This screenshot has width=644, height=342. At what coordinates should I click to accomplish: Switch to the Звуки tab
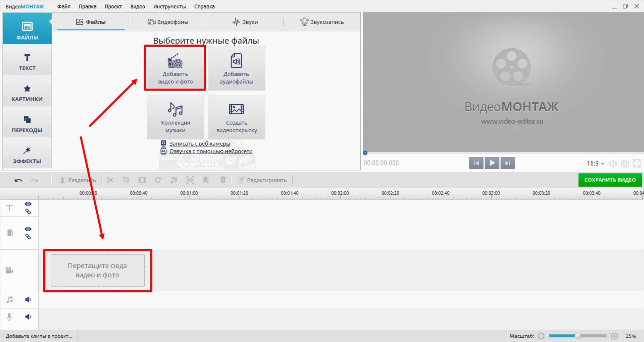click(245, 22)
